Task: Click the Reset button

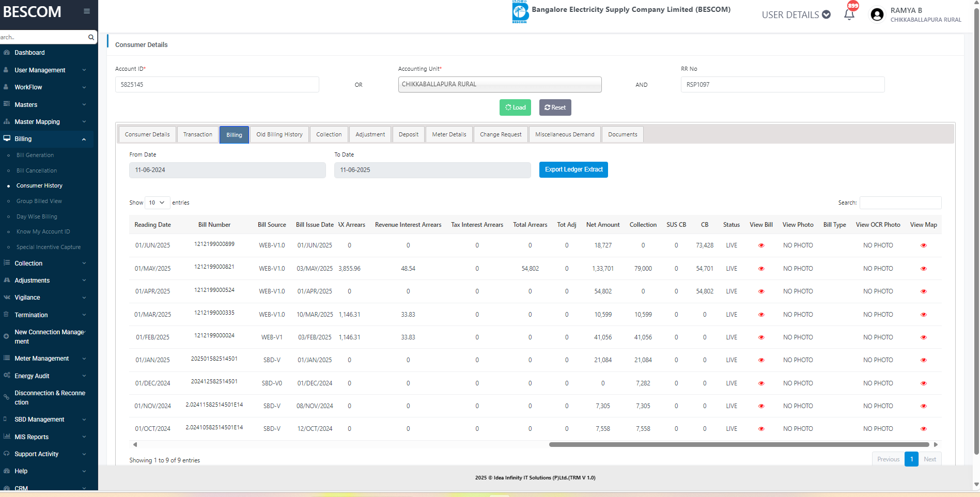Action: (x=555, y=107)
